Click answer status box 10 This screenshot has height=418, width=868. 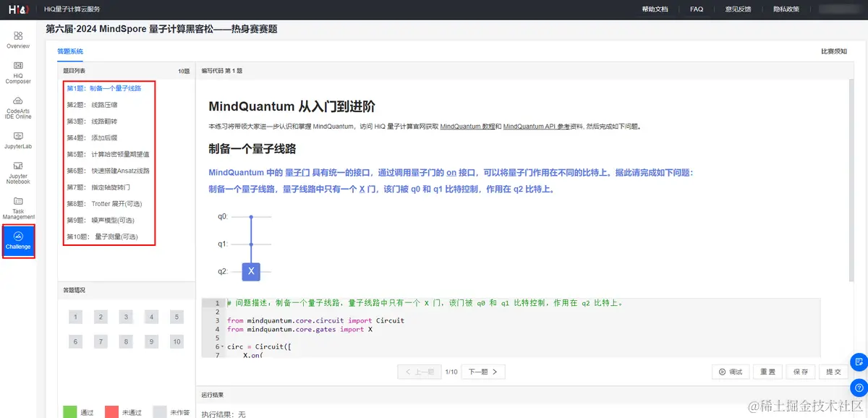pyautogui.click(x=176, y=341)
